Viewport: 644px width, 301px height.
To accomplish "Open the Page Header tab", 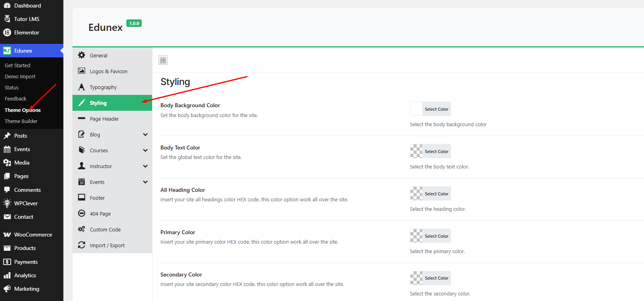I will tap(112, 119).
